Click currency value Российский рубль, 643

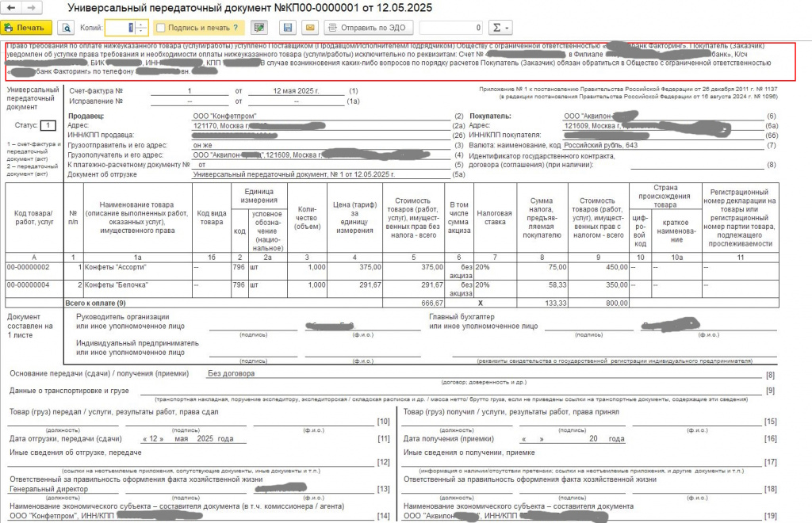pyautogui.click(x=601, y=145)
